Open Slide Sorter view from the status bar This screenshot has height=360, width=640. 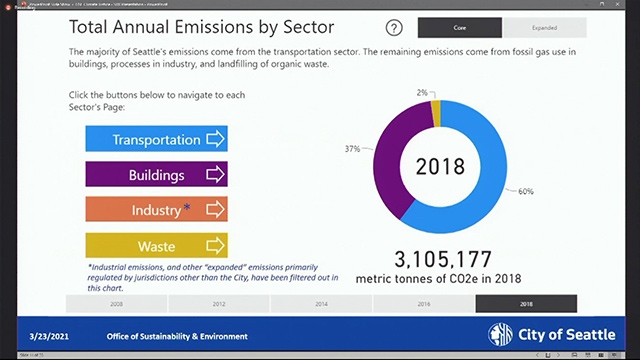click(588, 355)
